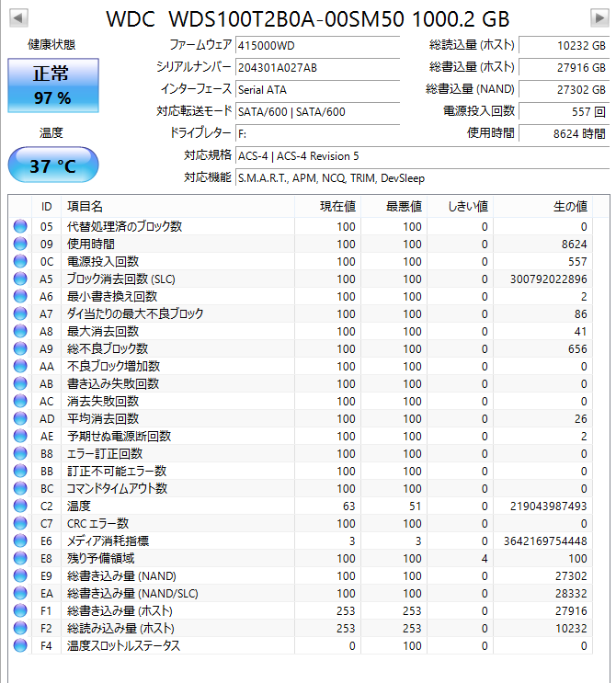616x683 pixels.
Task: Click the ID column header
Action: pyautogui.click(x=47, y=207)
